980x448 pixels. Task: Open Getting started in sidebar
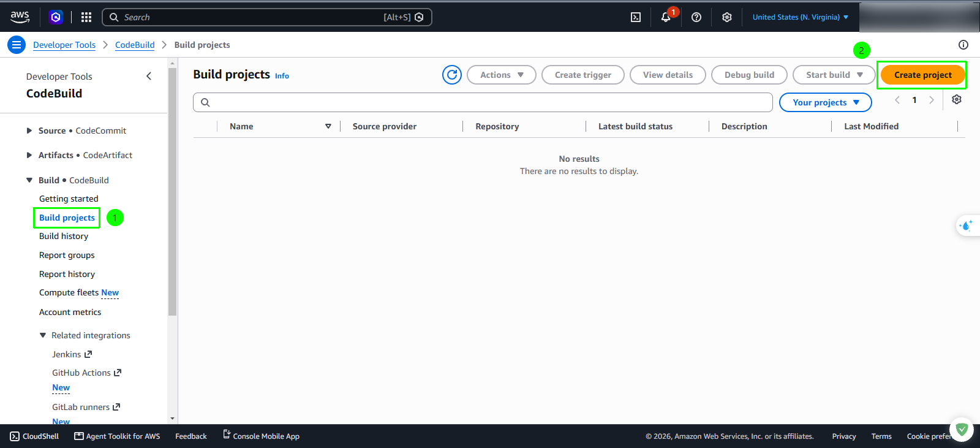tap(69, 199)
